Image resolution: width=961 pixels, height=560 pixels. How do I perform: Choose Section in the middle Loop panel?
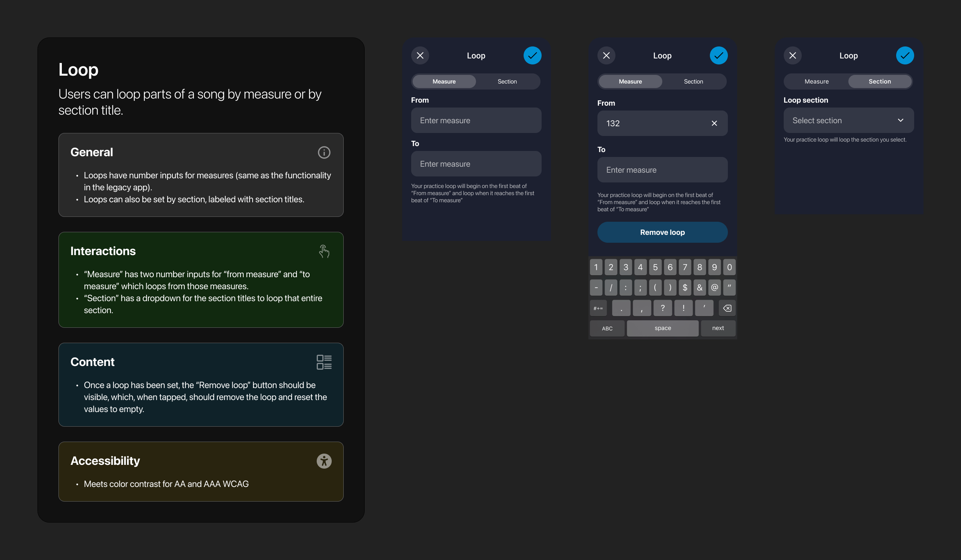[x=693, y=82]
